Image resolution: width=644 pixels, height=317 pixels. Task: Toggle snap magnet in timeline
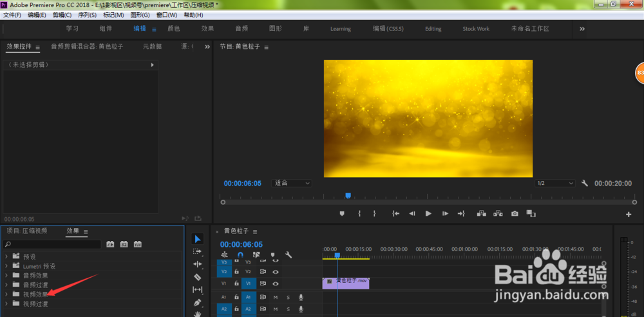(x=240, y=255)
